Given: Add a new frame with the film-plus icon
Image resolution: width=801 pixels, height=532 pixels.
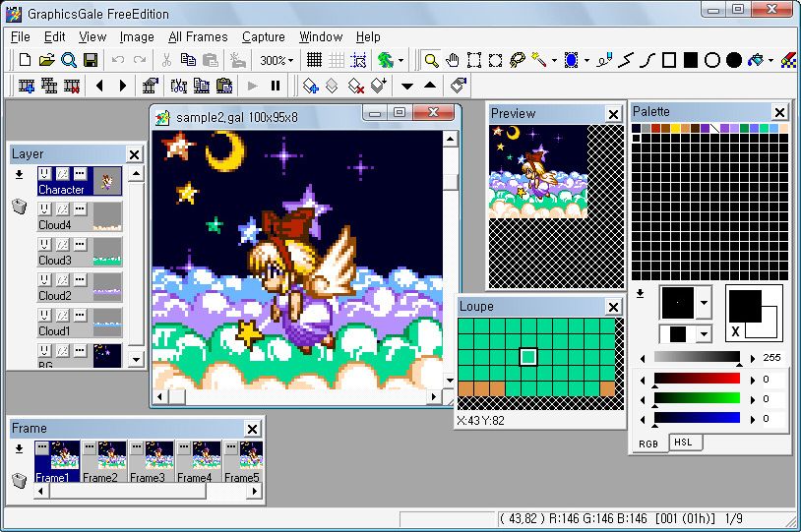Looking at the screenshot, I should click(27, 86).
